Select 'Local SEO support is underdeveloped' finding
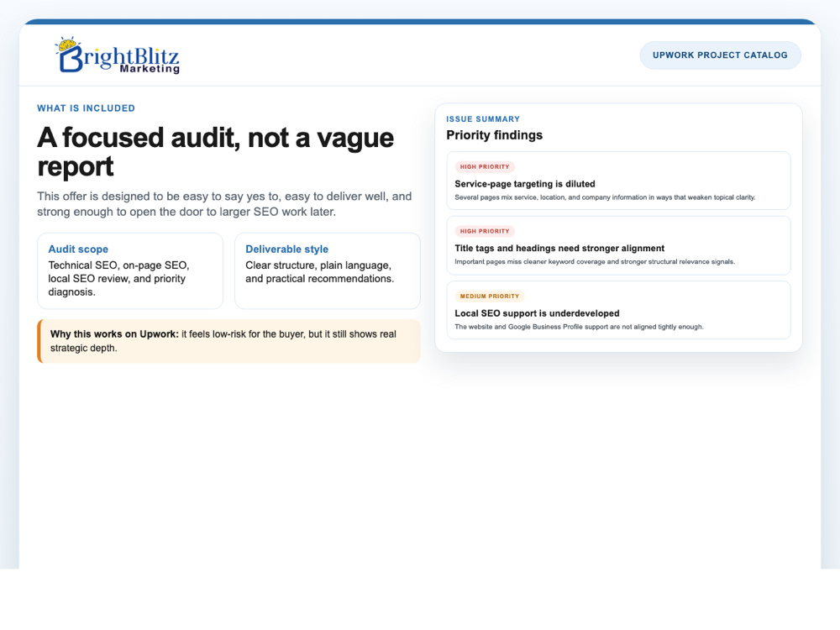 click(538, 313)
